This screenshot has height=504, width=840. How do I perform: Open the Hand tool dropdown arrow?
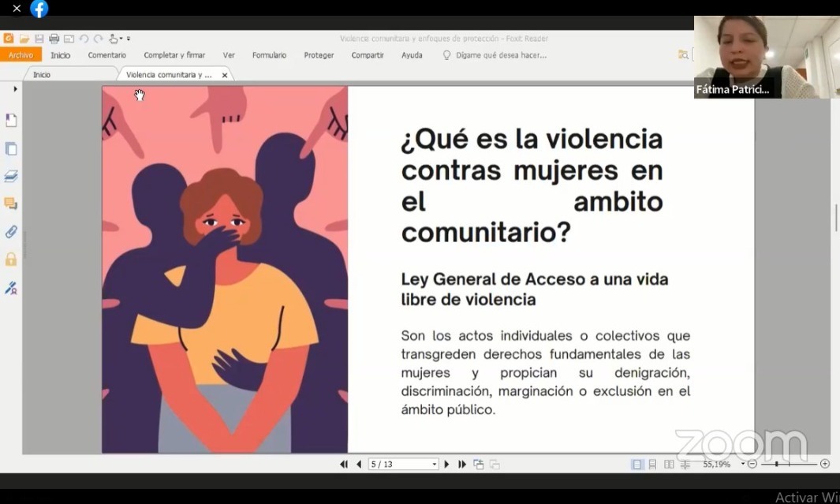coord(121,38)
